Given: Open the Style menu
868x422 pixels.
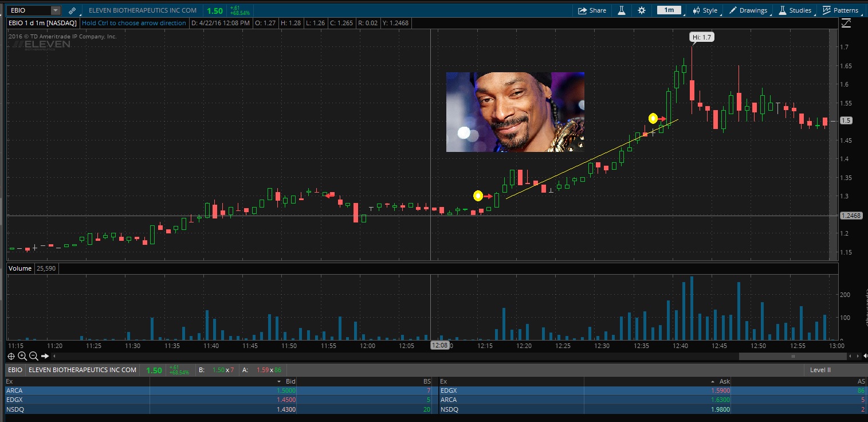Looking at the screenshot, I should click(x=705, y=10).
